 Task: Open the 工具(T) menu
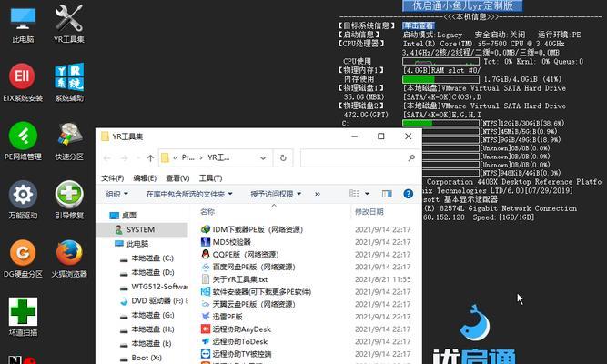[210, 178]
